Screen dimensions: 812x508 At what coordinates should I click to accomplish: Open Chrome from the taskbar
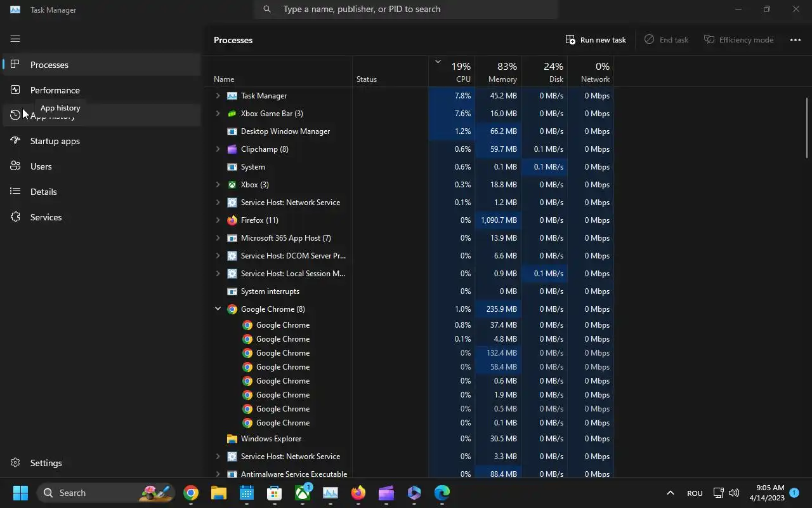191,493
